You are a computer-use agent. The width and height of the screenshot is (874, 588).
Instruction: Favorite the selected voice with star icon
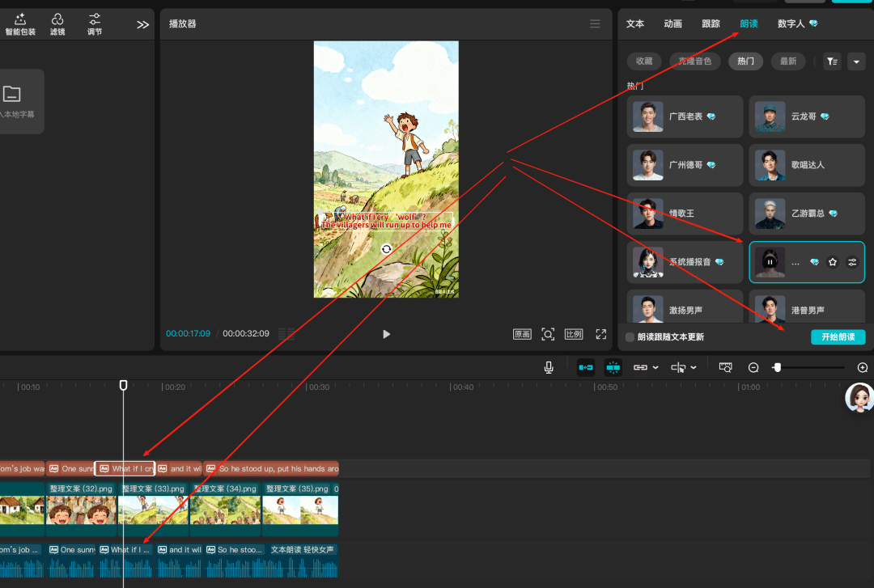point(833,262)
